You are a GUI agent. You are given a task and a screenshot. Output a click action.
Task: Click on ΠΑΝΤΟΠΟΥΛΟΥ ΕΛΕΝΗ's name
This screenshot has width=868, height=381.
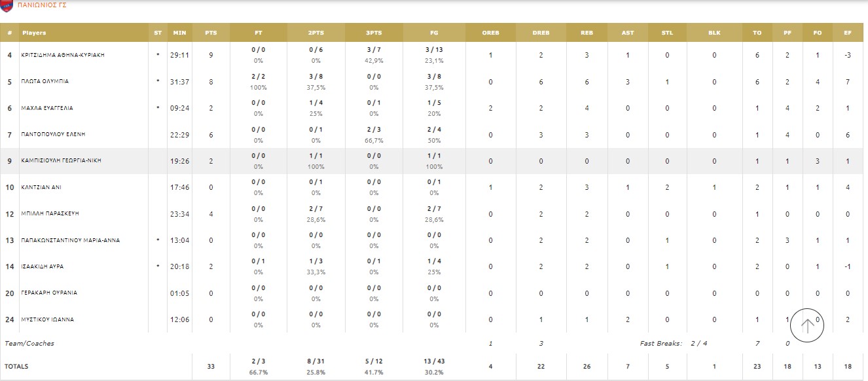[53, 134]
